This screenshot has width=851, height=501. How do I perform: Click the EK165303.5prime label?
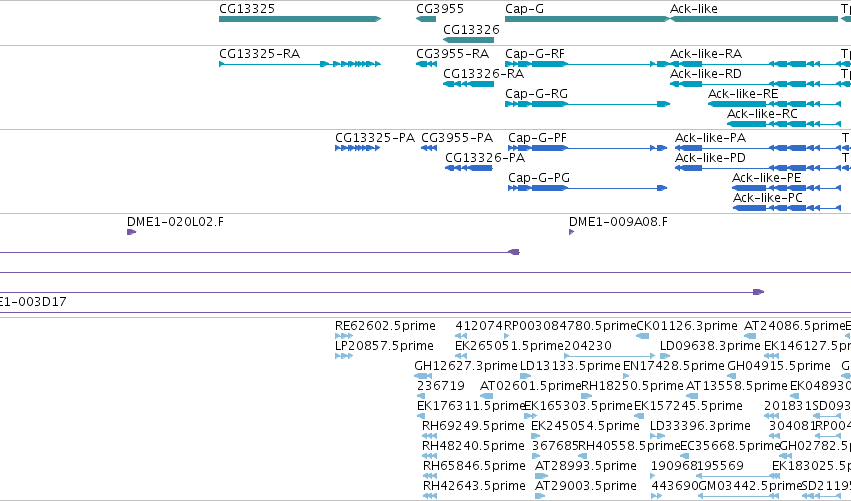pyautogui.click(x=578, y=406)
